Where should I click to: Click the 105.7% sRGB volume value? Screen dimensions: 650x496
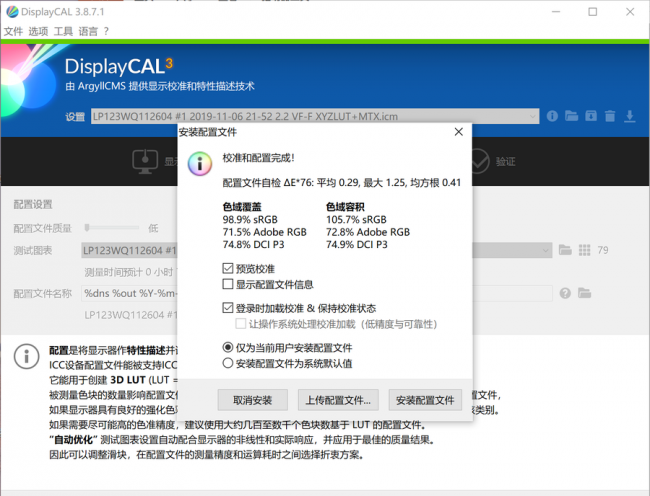pyautogui.click(x=356, y=219)
